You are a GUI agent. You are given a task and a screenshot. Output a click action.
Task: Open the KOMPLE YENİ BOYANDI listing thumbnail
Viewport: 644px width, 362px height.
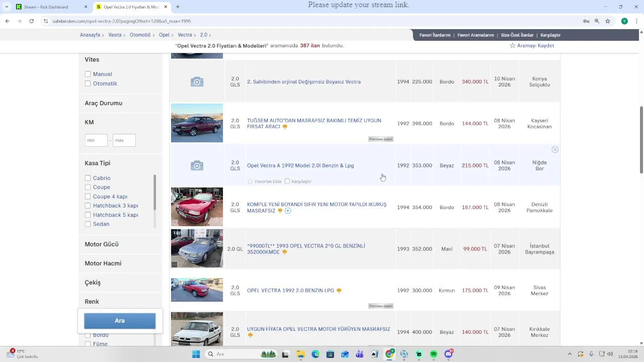tap(197, 207)
